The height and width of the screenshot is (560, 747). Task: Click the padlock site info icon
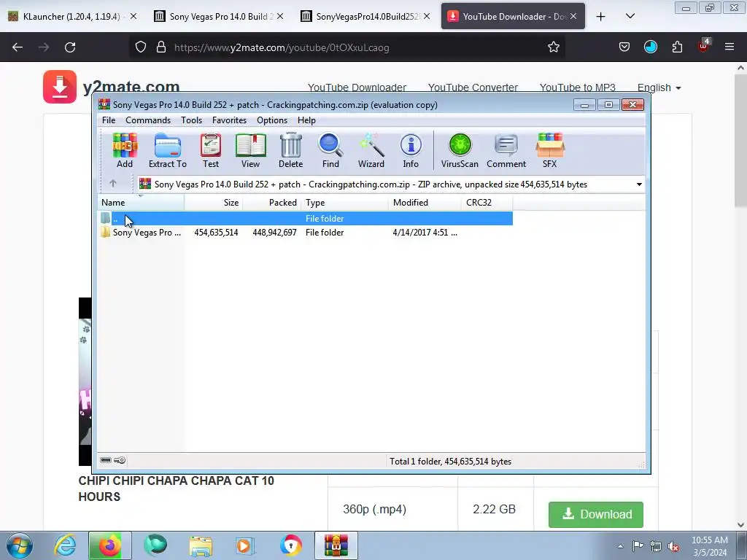point(161,47)
